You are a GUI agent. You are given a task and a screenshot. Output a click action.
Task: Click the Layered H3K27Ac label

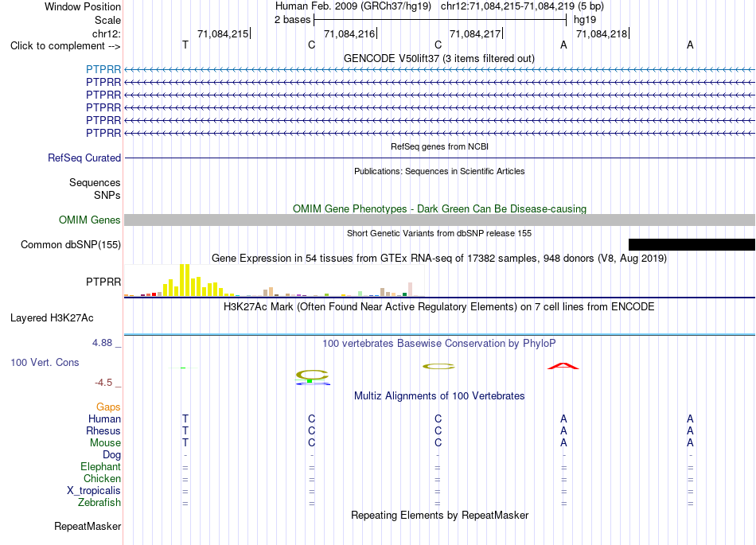click(52, 318)
